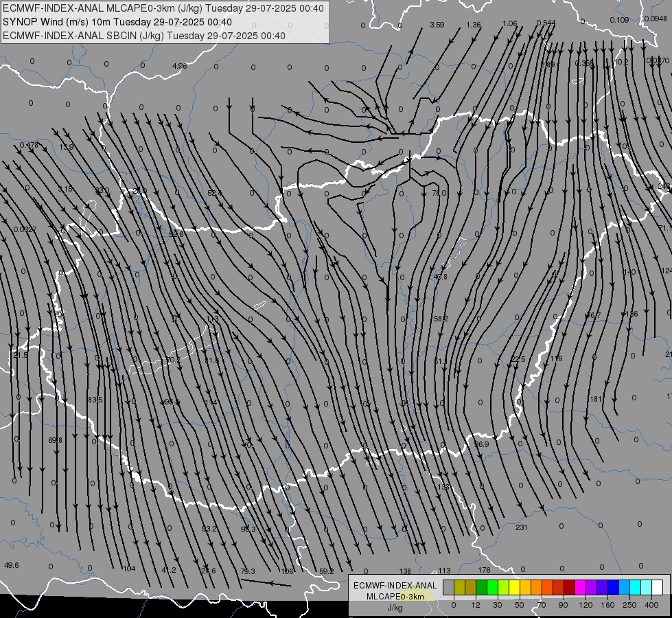Pick the pure blue legend swatch
Viewport: 672px width, 618px height.
pos(613,587)
